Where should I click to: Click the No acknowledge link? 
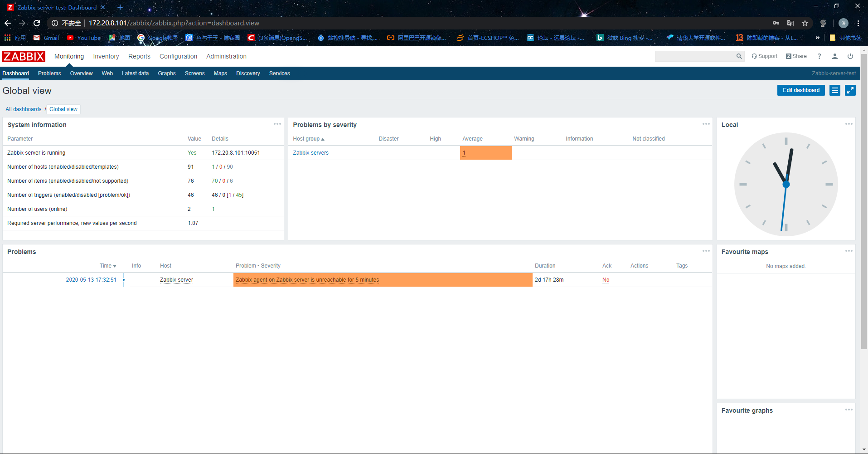[606, 280]
